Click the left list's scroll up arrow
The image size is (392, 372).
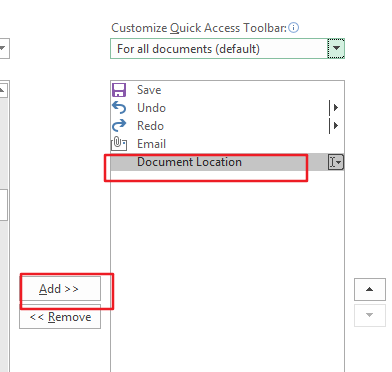(3, 90)
